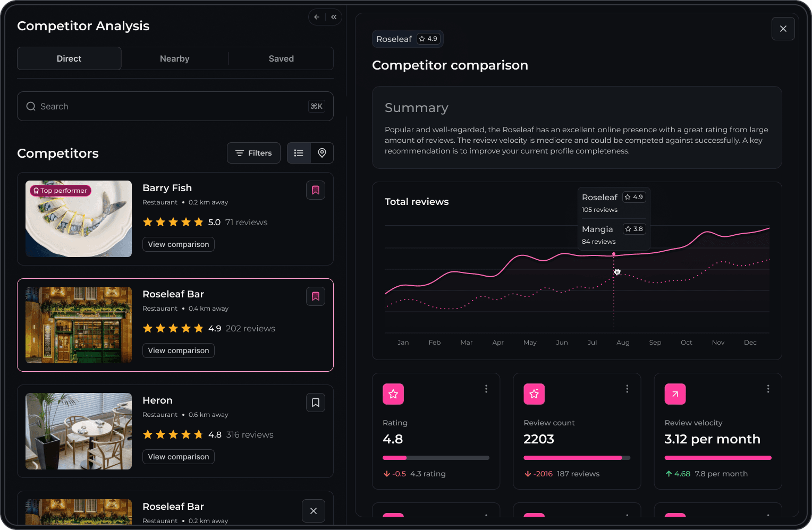The height and width of the screenshot is (530, 812).
Task: Toggle the bookmark for Roseleaf Bar at 0.4 km
Action: click(316, 296)
